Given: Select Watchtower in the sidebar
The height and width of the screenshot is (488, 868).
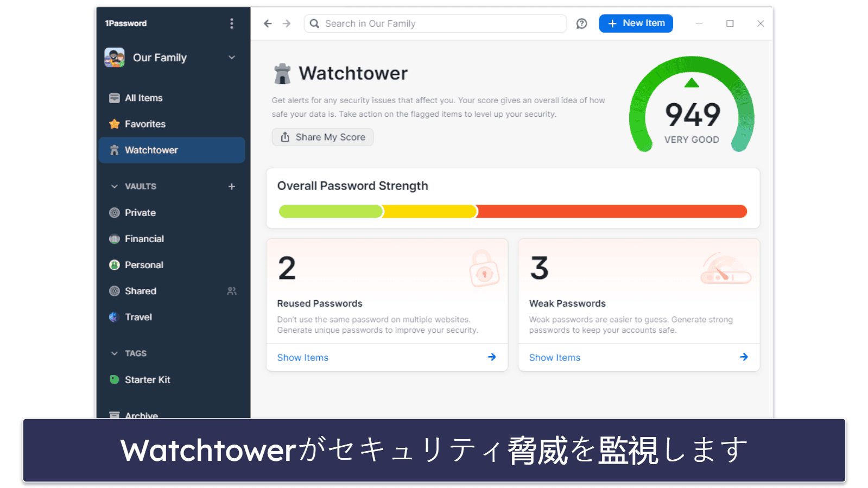Looking at the screenshot, I should point(172,150).
